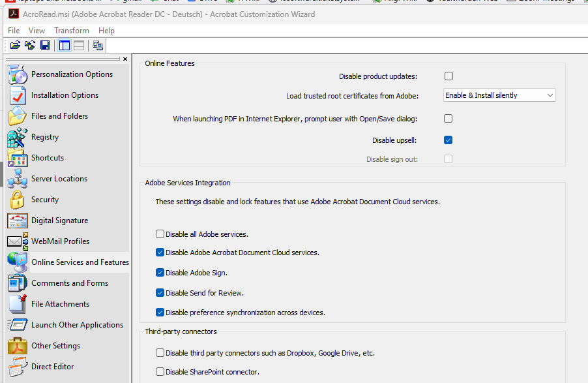Toggle the navigation pane layout icon
Viewport: 588px width, 383px height.
(x=65, y=45)
